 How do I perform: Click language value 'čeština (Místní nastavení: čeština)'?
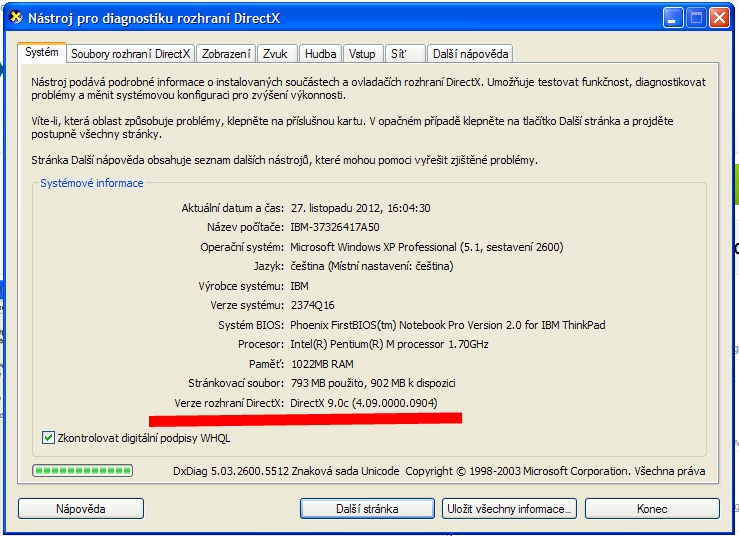[x=372, y=266]
